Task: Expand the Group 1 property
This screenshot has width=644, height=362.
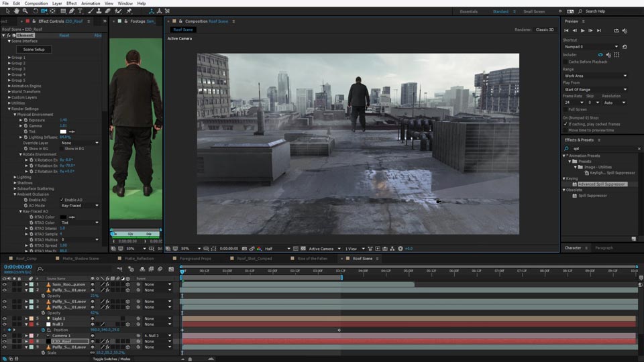Action: pyautogui.click(x=10, y=58)
